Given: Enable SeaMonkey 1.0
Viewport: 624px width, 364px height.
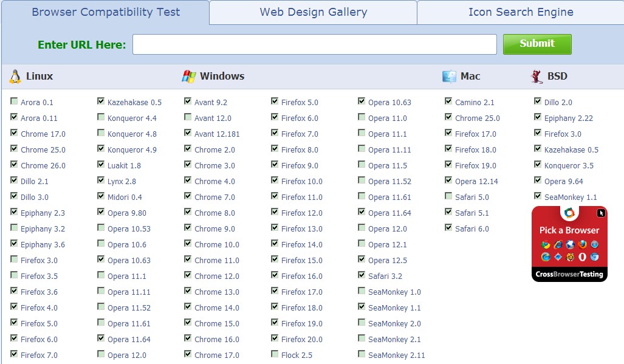Looking at the screenshot, I should coord(362,291).
